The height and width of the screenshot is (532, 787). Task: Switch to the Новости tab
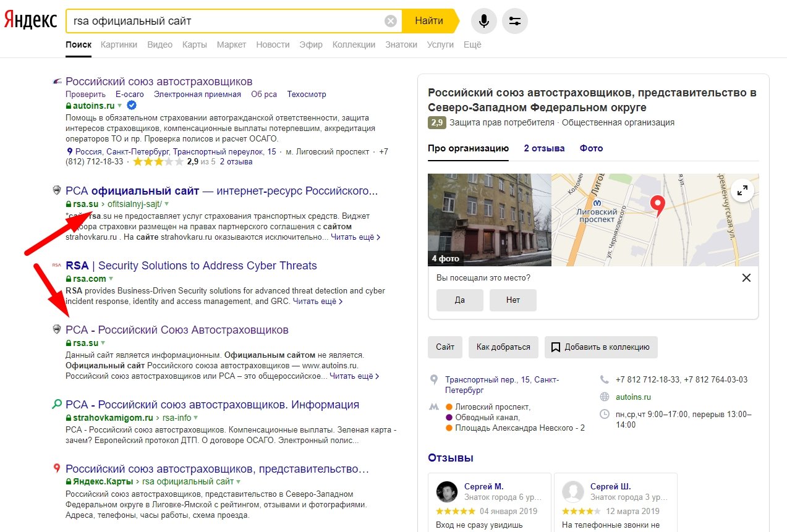(x=273, y=44)
